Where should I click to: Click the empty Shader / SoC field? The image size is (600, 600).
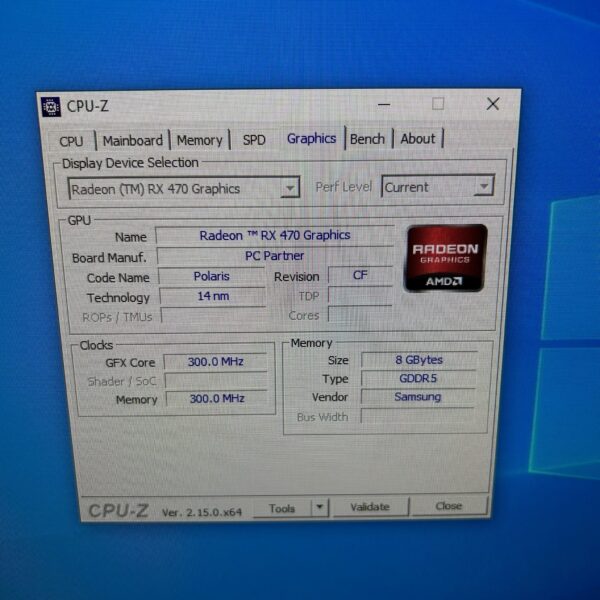click(216, 380)
